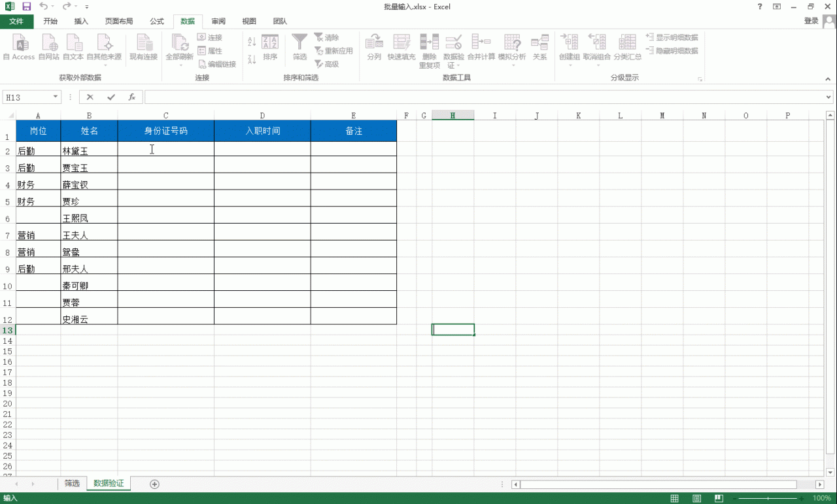Click Relationships (关系) icon
The height and width of the screenshot is (504, 837).
539,42
